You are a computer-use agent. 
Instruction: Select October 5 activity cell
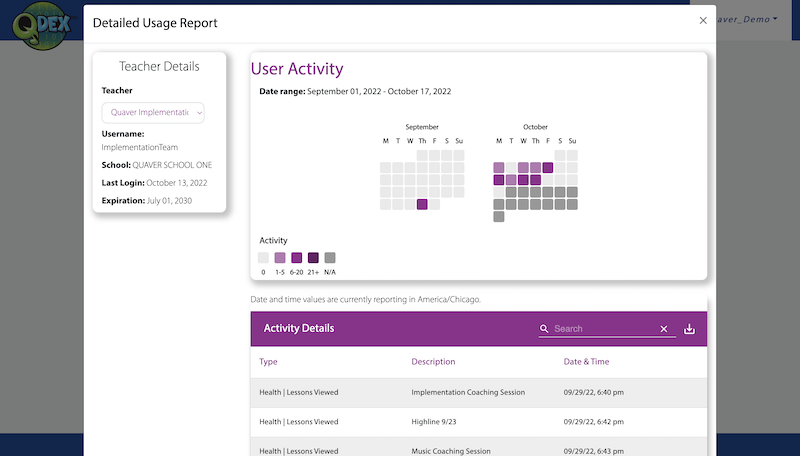coord(523,167)
